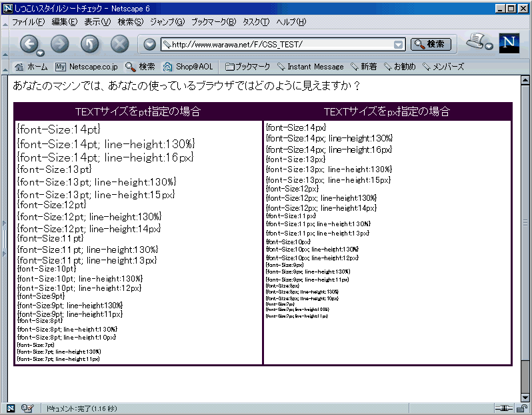Collapse the personal toolbar grippy

(5, 67)
